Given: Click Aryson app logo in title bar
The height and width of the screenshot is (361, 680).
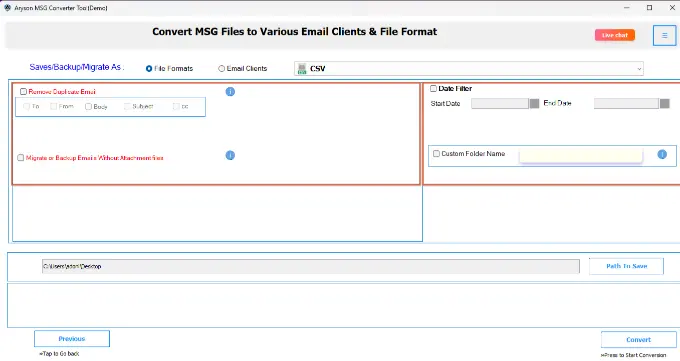Looking at the screenshot, I should coord(7,8).
